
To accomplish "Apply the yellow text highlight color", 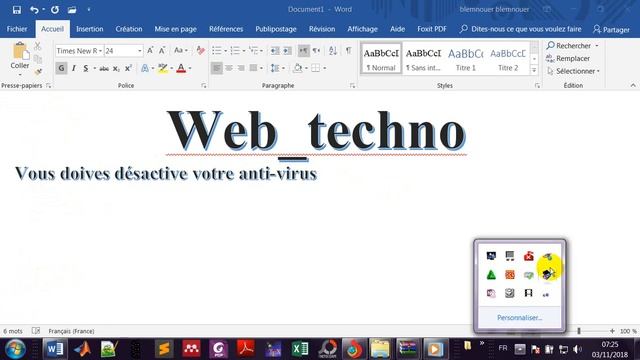I will [x=163, y=68].
